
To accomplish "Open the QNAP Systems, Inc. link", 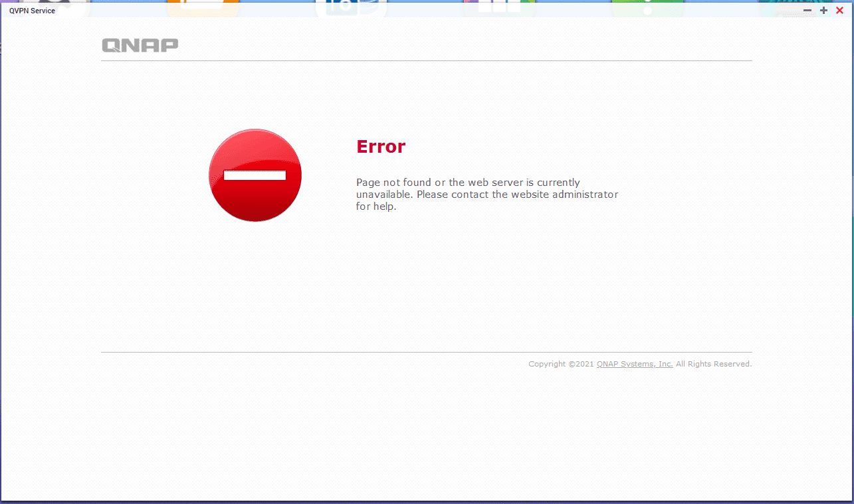I will (x=635, y=364).
